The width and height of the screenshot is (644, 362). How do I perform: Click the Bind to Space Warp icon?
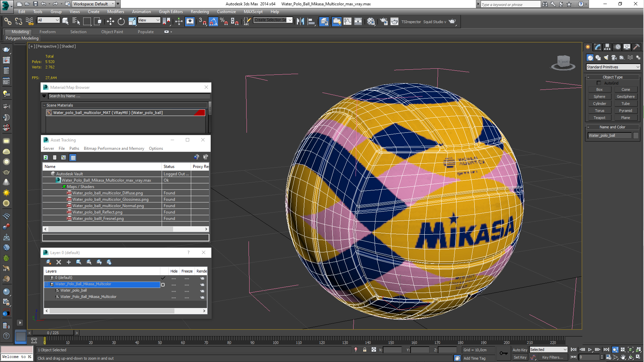point(30,21)
